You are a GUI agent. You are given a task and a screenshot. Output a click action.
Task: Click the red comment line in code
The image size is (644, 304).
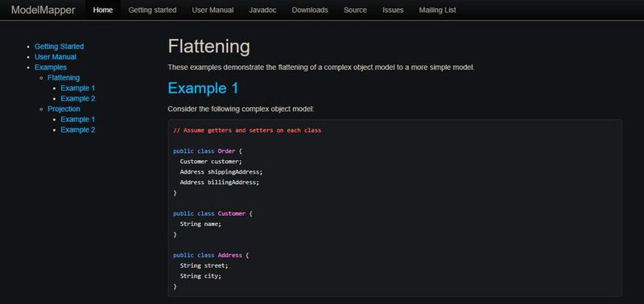[x=247, y=130]
